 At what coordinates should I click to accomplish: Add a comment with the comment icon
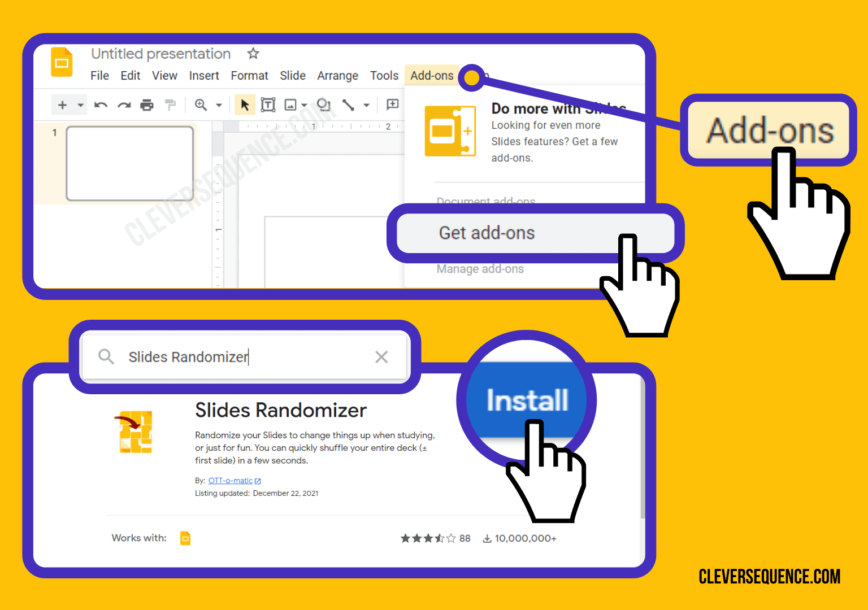(392, 104)
